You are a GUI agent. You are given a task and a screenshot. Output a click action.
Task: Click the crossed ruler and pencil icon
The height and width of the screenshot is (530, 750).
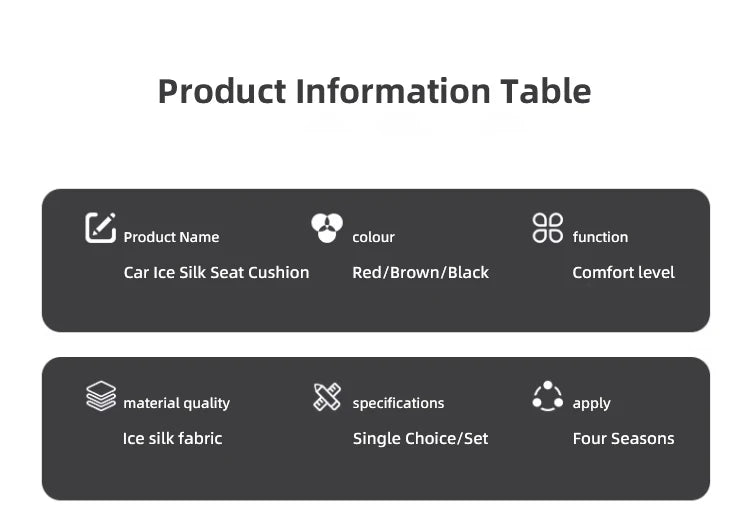(x=327, y=396)
